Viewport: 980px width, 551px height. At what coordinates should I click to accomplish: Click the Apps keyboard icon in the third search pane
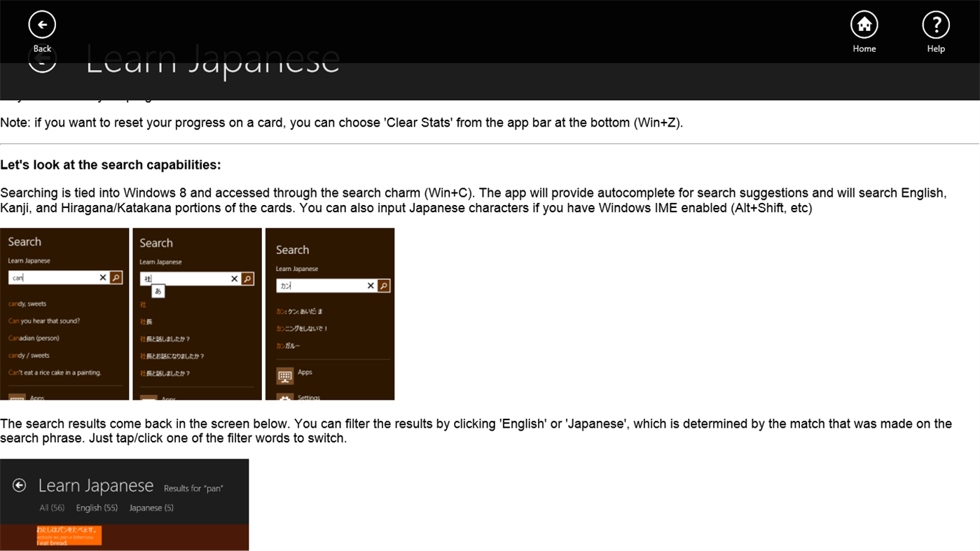tap(284, 376)
